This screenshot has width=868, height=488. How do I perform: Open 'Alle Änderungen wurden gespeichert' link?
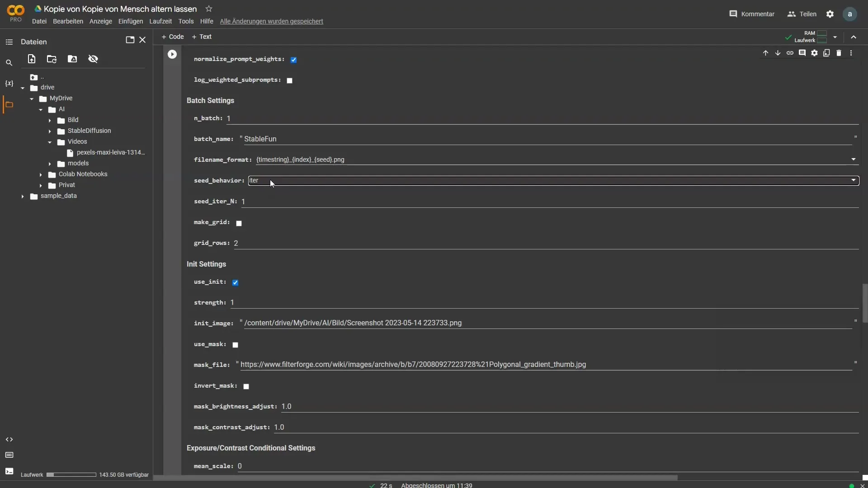point(271,21)
